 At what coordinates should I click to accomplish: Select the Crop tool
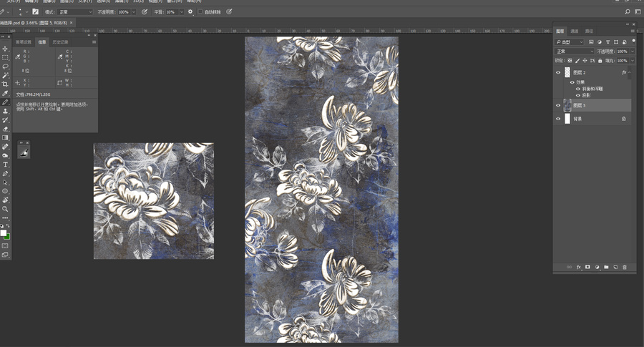click(x=5, y=84)
